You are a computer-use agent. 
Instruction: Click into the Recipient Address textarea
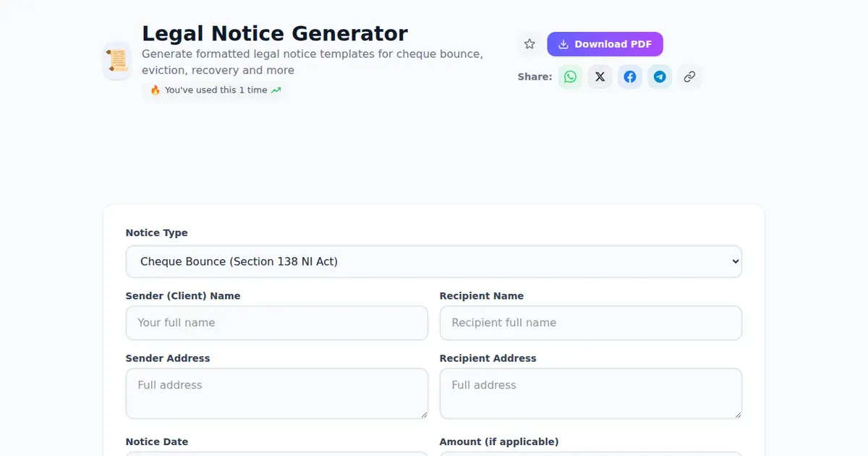[591, 393]
